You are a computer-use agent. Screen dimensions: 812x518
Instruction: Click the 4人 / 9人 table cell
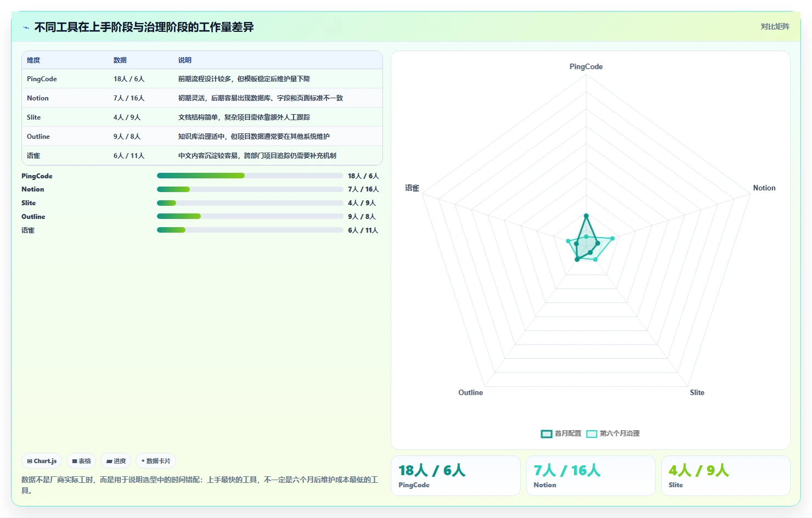[x=127, y=117]
